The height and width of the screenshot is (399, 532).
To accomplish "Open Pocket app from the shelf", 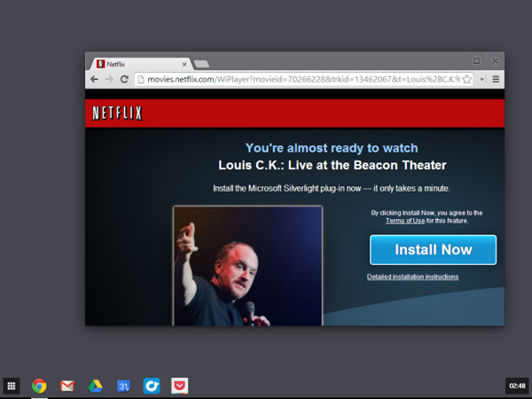I will point(179,386).
